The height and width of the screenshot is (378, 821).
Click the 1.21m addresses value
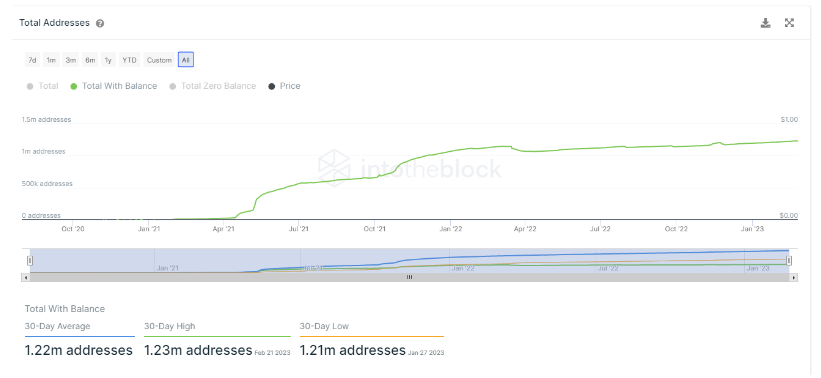click(353, 350)
